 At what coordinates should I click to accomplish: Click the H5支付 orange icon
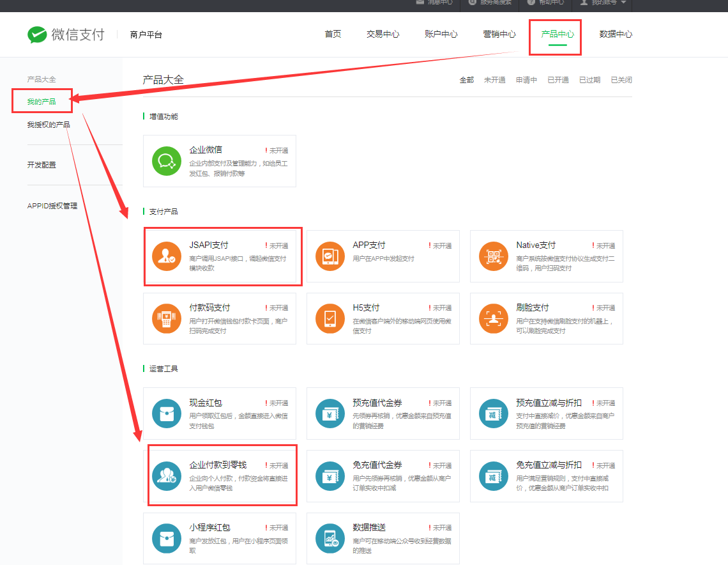[330, 319]
